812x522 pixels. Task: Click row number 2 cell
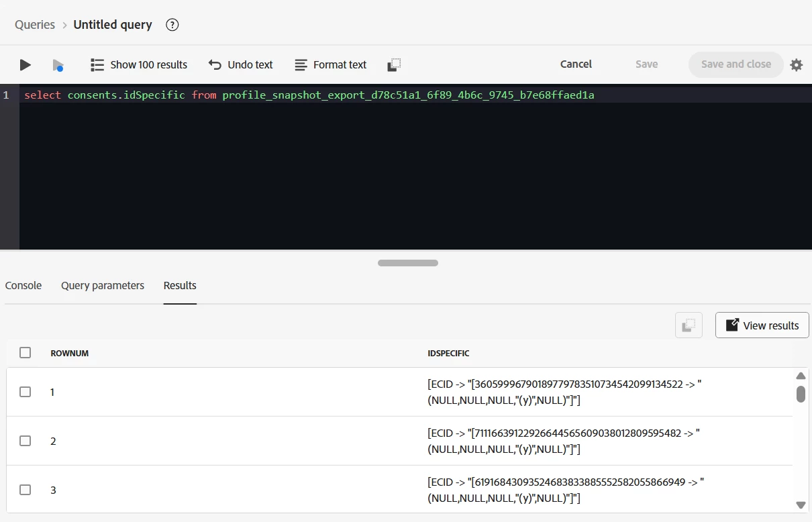point(54,441)
